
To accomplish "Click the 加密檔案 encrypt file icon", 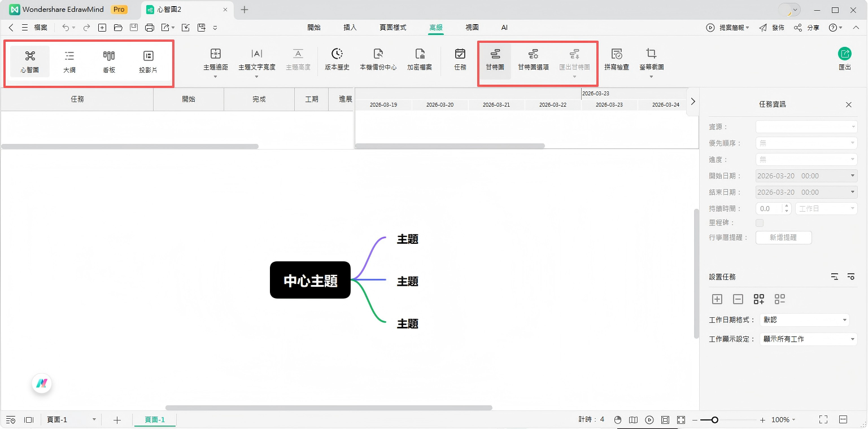I will (420, 59).
